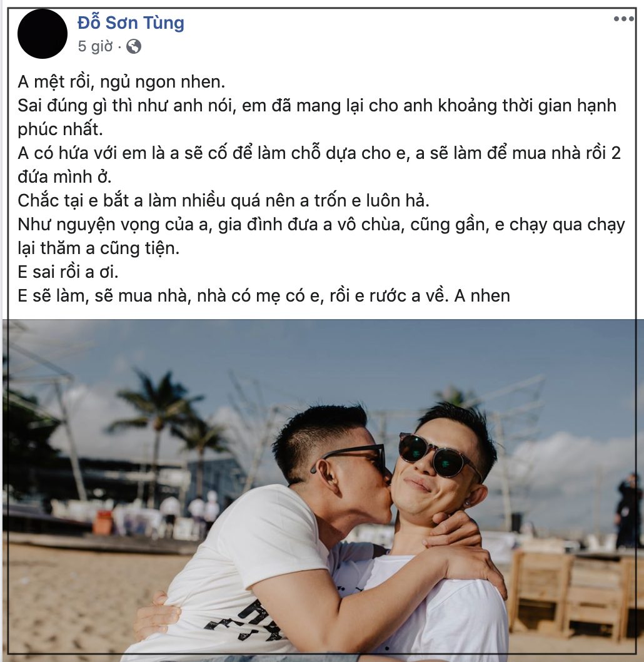Image resolution: width=644 pixels, height=662 pixels.
Task: Click the text "E sai rồi a ơi."
Action: [x=68, y=272]
